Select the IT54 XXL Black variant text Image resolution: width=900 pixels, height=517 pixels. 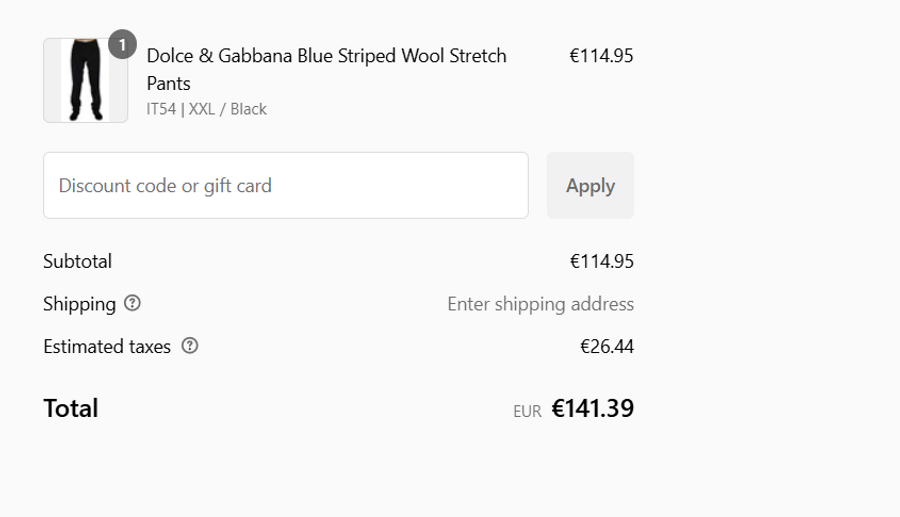point(206,109)
